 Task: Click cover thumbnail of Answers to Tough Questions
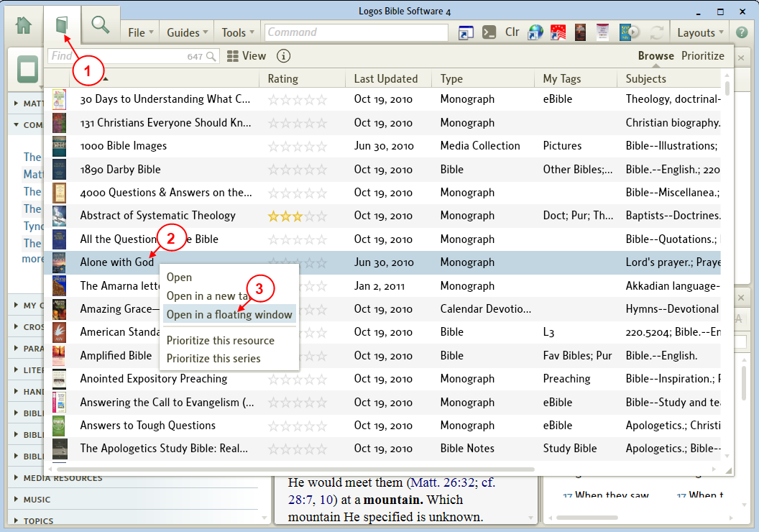click(59, 426)
